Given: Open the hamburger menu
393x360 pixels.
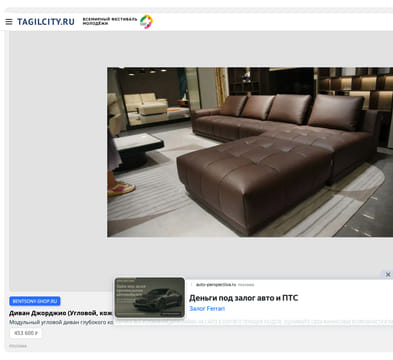Looking at the screenshot, I should click(x=9, y=22).
